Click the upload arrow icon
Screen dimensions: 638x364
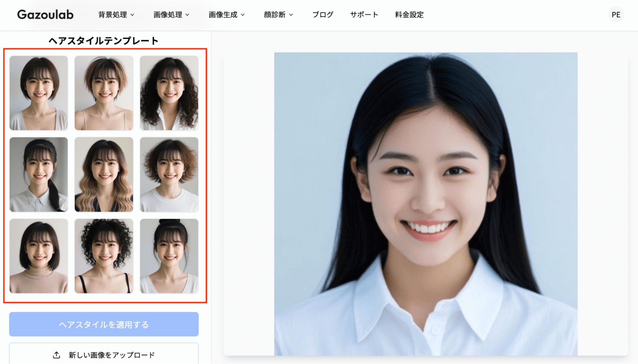[56, 355]
